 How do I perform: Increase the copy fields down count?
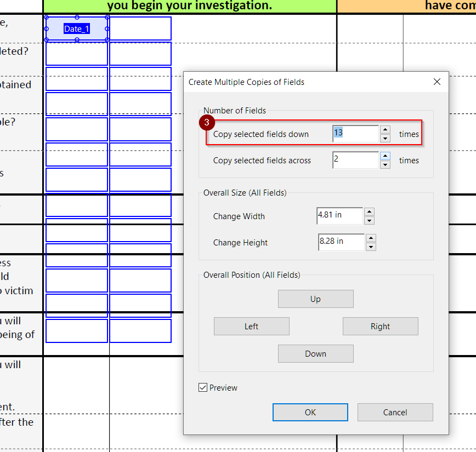(385, 130)
